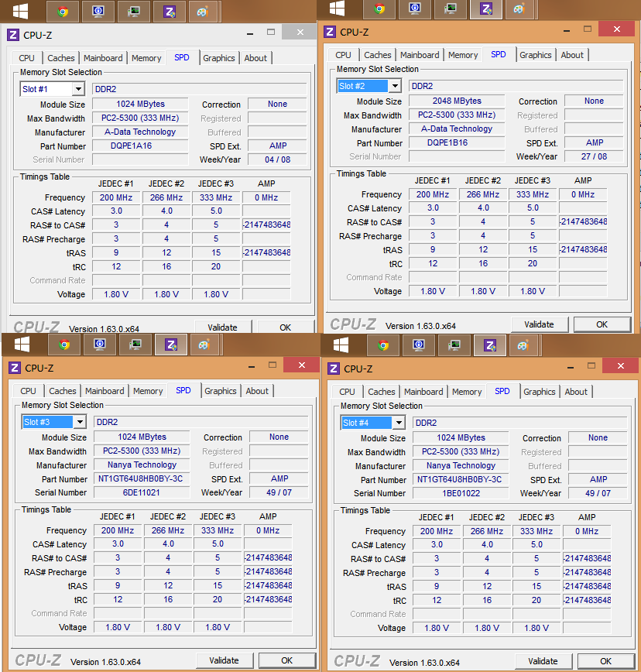Click the Windows Start logo above the Slot #1 window
This screenshot has height=672, width=641.
(x=21, y=11)
